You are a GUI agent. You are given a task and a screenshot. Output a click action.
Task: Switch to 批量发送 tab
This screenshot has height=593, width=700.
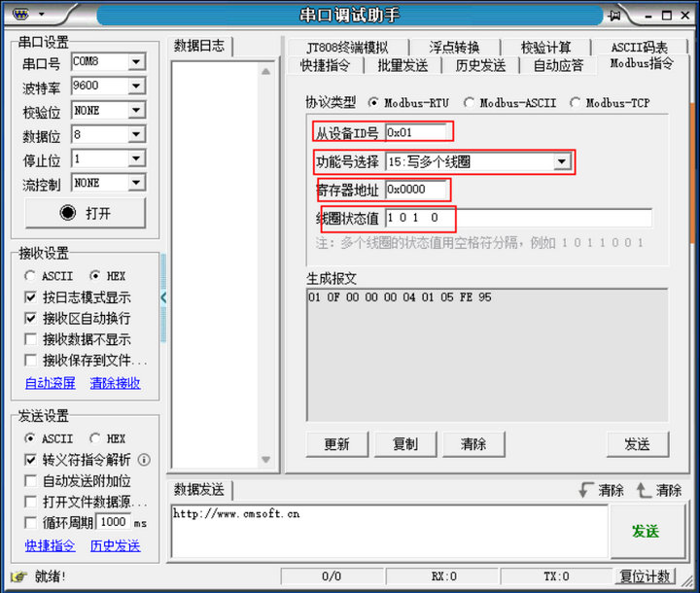(x=402, y=66)
